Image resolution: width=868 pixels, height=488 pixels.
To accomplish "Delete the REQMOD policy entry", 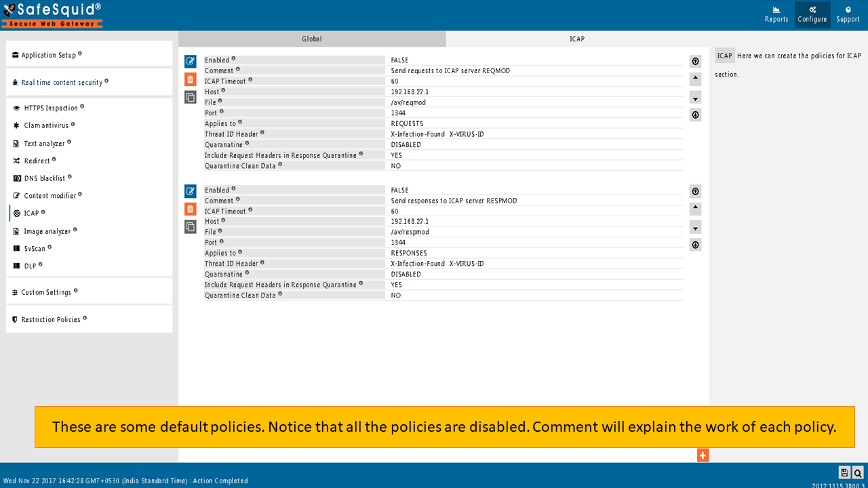I will click(191, 79).
